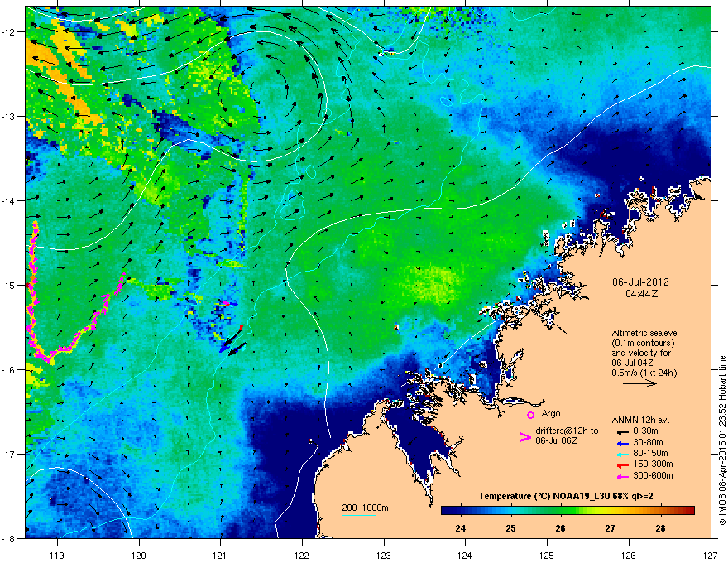
Task: Click the cyan 80-150m arrow in the legend
Action: coord(623,454)
